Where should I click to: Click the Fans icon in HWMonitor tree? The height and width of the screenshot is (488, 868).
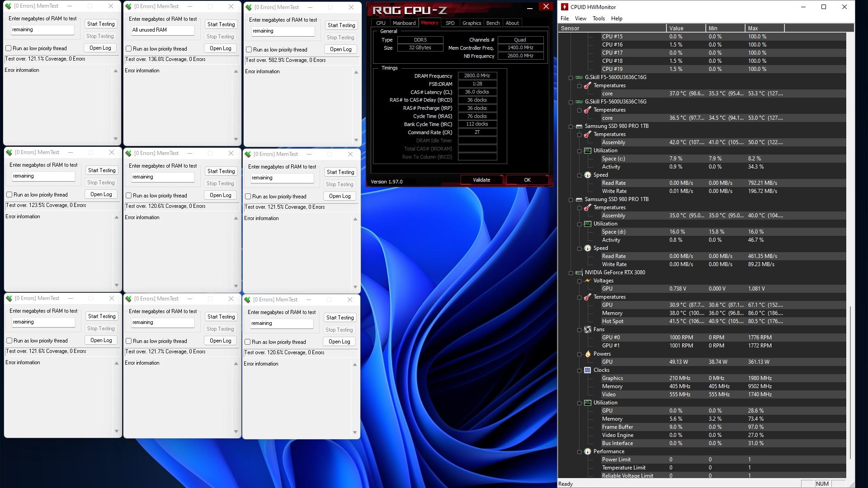tap(587, 329)
